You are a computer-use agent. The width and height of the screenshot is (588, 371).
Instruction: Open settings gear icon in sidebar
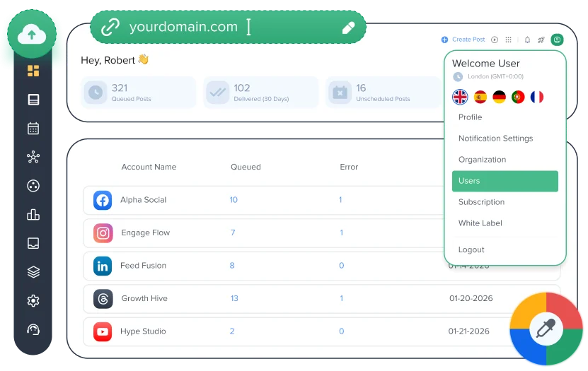coord(33,301)
